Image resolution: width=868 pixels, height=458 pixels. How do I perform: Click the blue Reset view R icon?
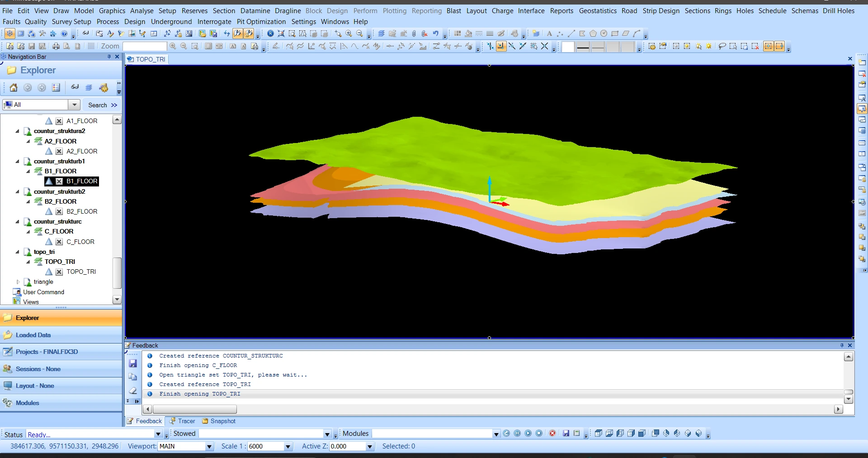[270, 33]
